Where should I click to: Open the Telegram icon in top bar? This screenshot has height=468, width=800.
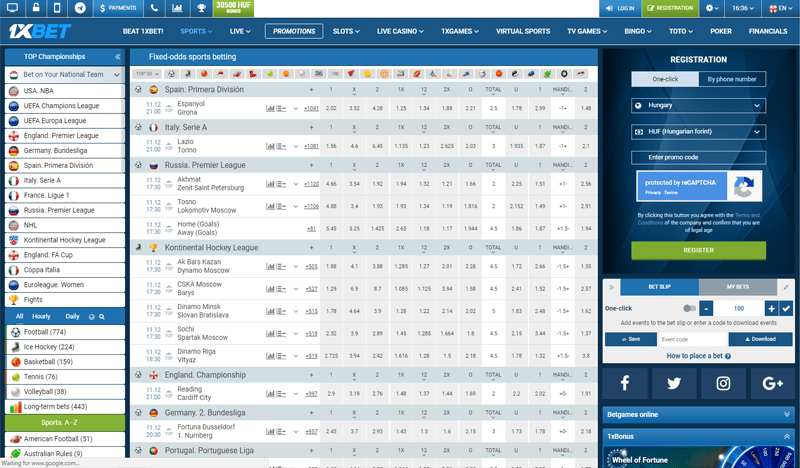tap(80, 8)
